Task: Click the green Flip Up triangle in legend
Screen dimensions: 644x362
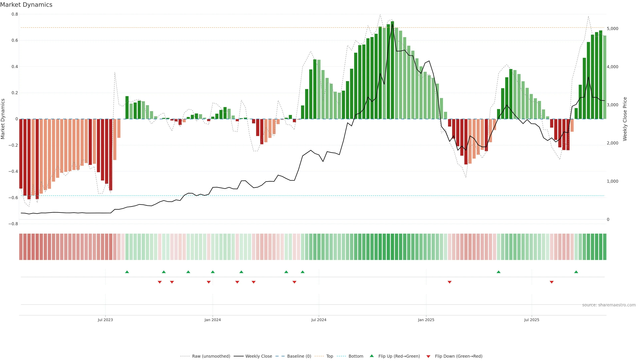Action: click(x=372, y=356)
